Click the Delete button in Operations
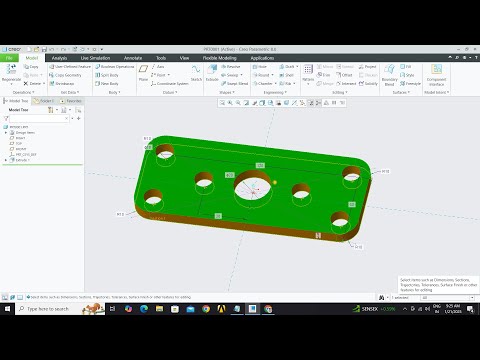Image resolution: width=480 pixels, height=360 pixels. pos(34,83)
